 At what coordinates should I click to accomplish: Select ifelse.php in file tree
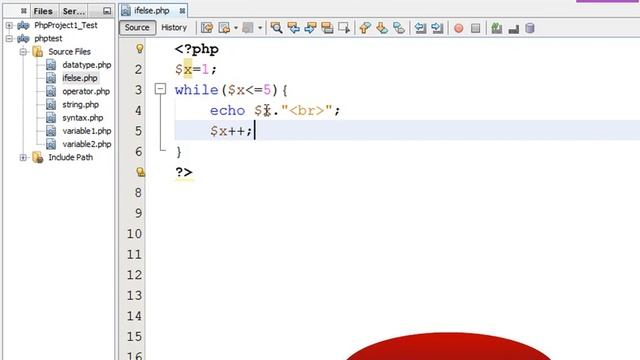point(80,78)
